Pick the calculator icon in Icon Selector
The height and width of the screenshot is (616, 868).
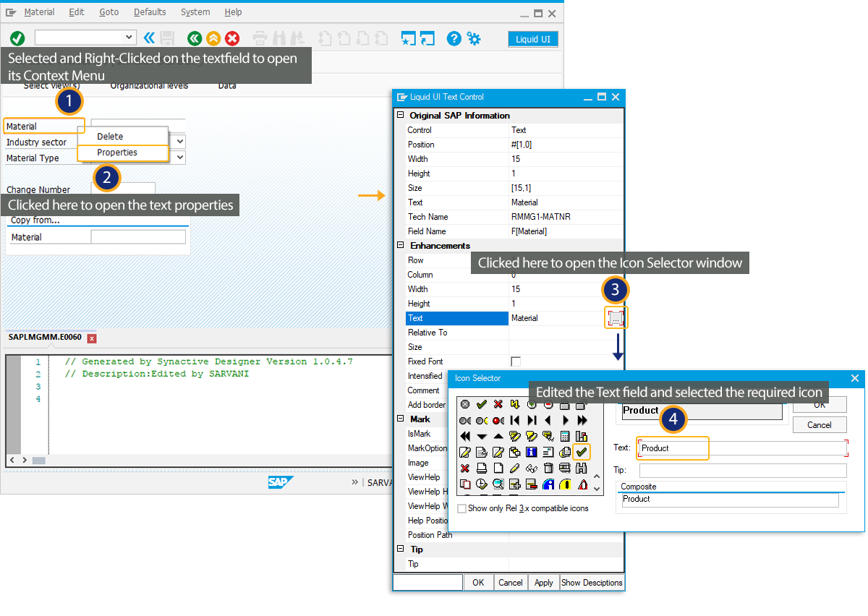[565, 436]
